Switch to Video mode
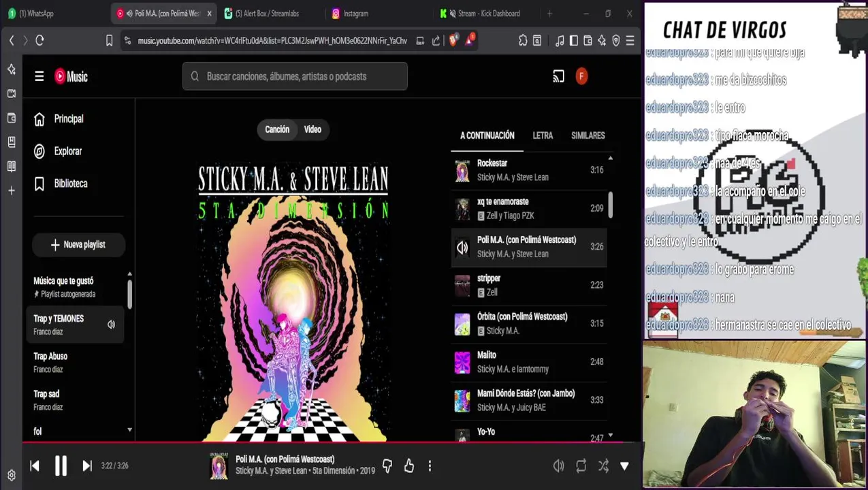Image resolution: width=868 pixels, height=490 pixels. tap(312, 129)
